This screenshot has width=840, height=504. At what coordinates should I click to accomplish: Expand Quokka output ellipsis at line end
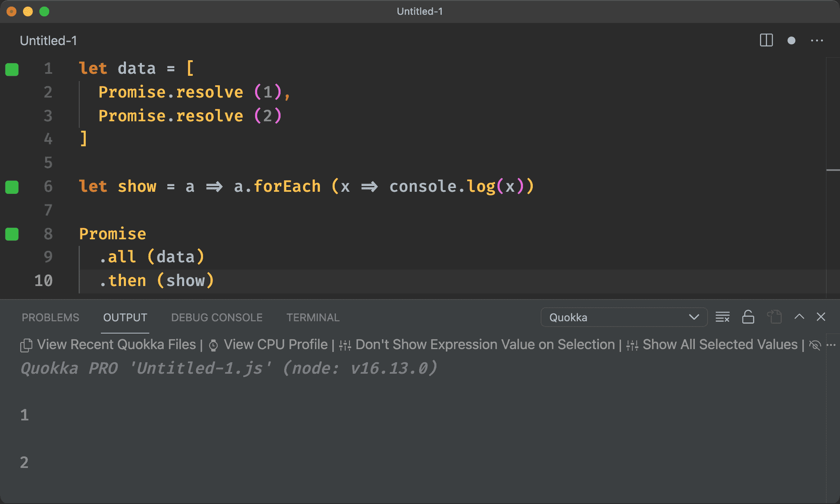pyautogui.click(x=831, y=345)
